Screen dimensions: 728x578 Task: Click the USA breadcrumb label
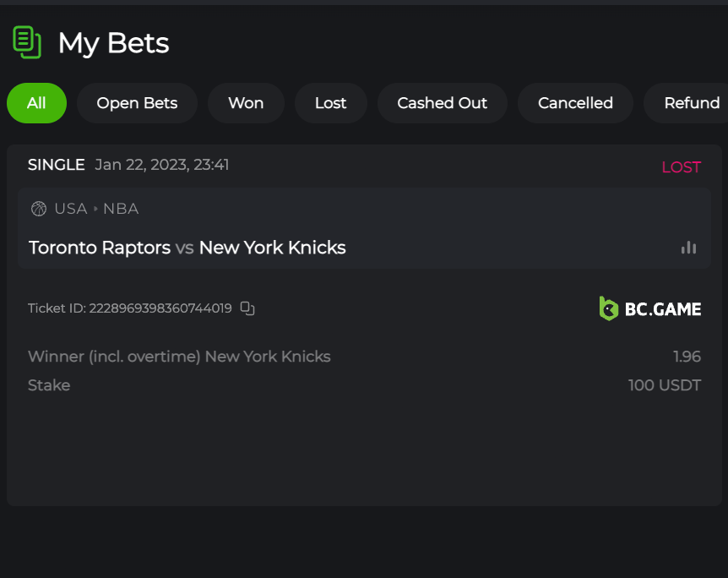(x=71, y=209)
